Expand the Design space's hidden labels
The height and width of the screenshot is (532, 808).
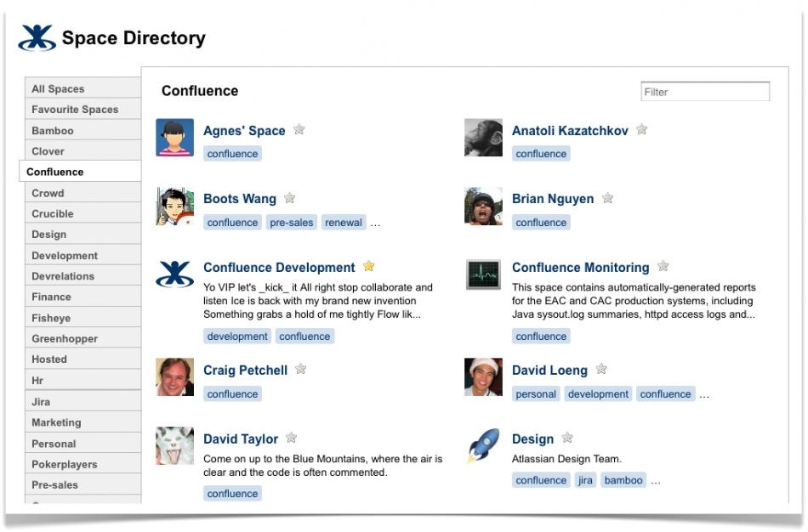pyautogui.click(x=656, y=482)
